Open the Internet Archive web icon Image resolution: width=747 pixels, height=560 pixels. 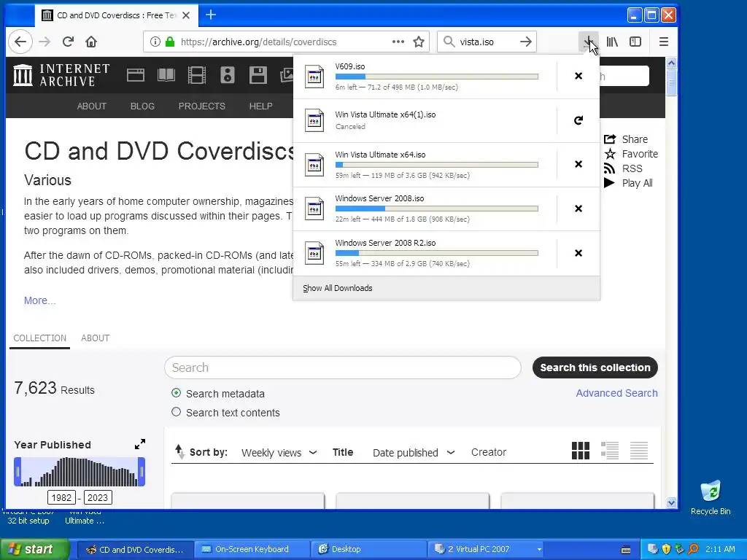pyautogui.click(x=135, y=75)
